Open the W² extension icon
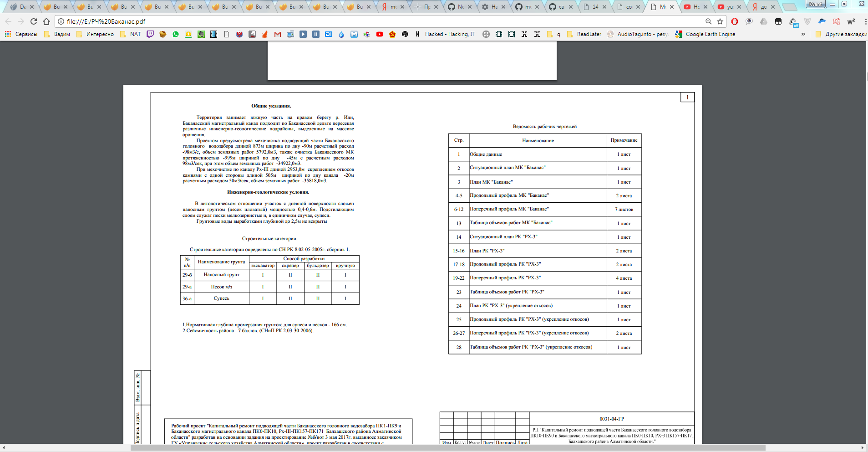868x452 pixels. [x=851, y=21]
